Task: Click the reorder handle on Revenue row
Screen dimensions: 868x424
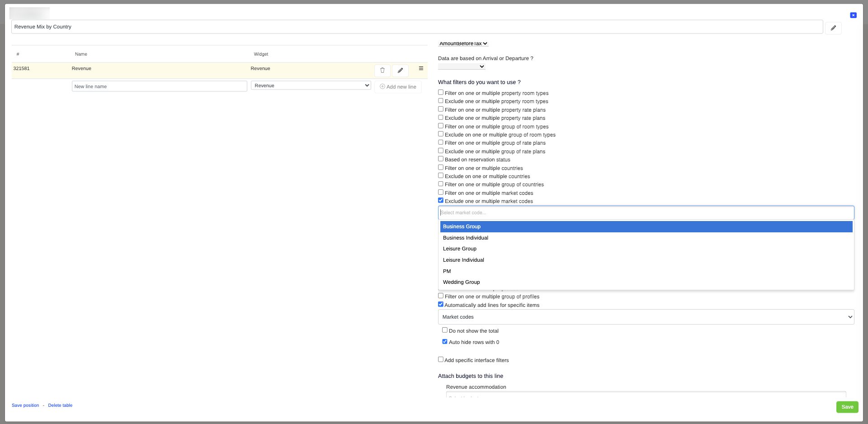Action: point(421,69)
